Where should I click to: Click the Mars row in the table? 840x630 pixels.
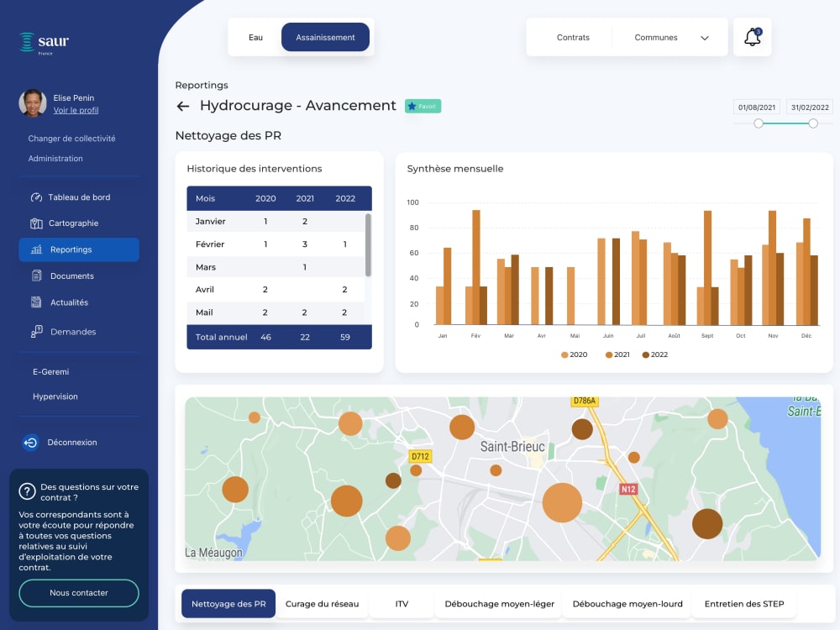[x=276, y=267]
